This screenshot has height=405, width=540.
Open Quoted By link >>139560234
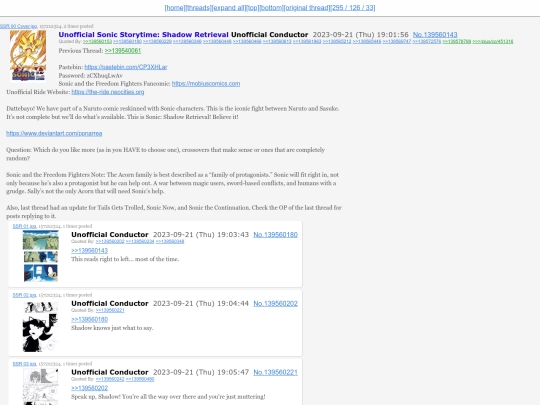pyautogui.click(x=140, y=241)
